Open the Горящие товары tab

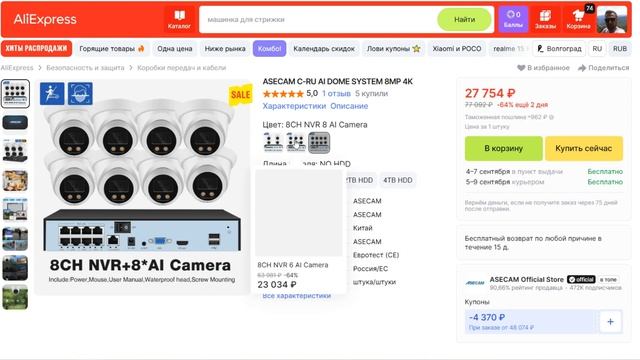(x=112, y=49)
